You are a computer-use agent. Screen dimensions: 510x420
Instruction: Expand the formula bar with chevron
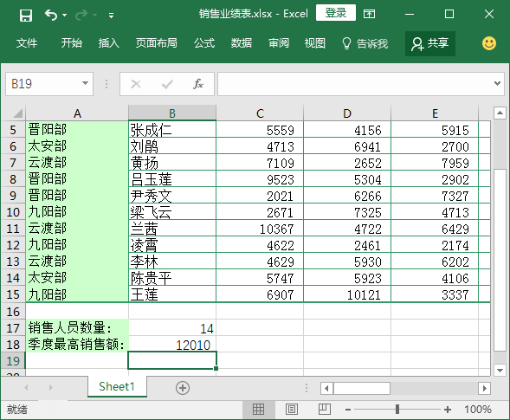click(497, 84)
